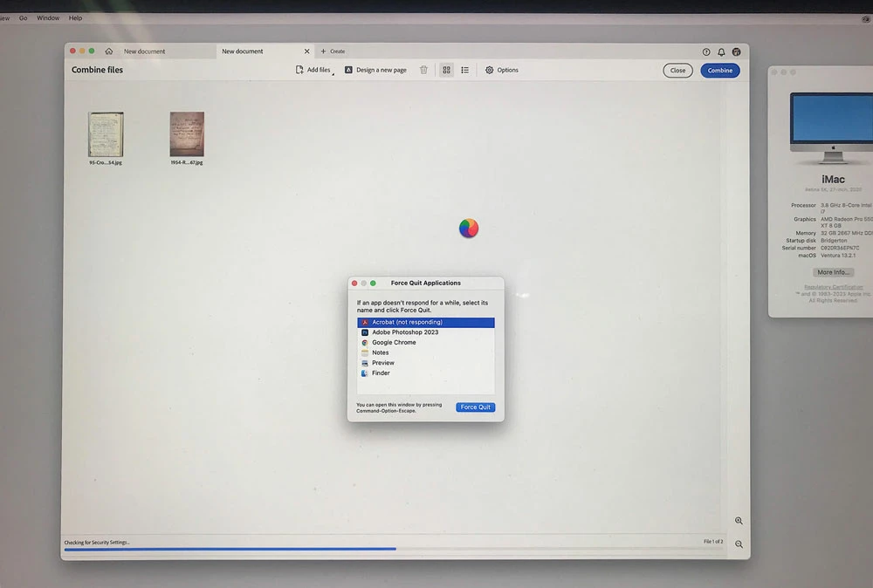Screen dimensions: 873x588
Task: Switch to the first New document tab
Action: (x=144, y=51)
